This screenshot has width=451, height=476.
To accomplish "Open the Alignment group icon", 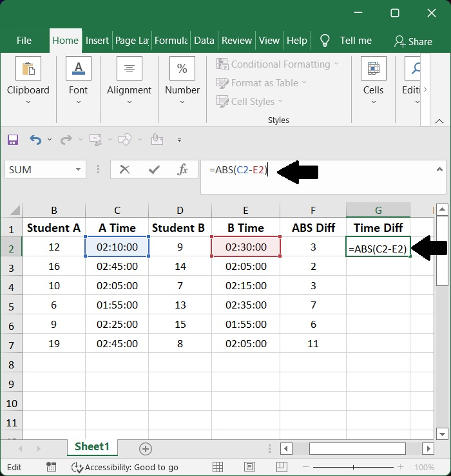I will point(130,68).
